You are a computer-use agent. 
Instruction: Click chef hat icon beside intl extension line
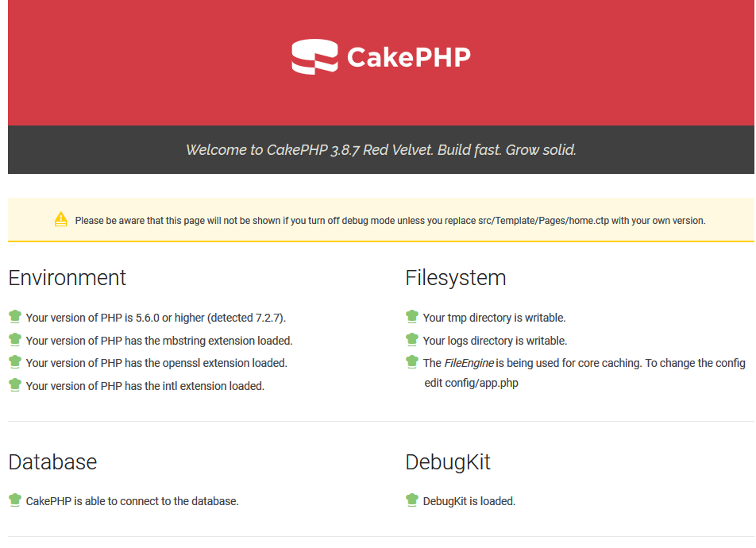[x=15, y=385]
